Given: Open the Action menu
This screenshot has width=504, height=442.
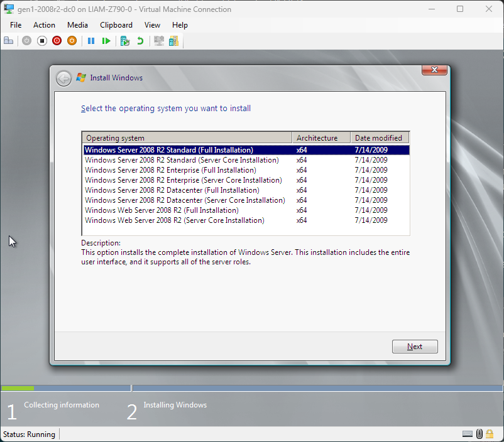Looking at the screenshot, I should point(44,25).
